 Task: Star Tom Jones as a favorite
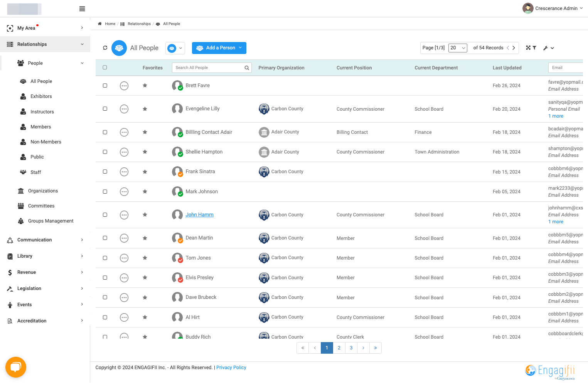coord(145,258)
